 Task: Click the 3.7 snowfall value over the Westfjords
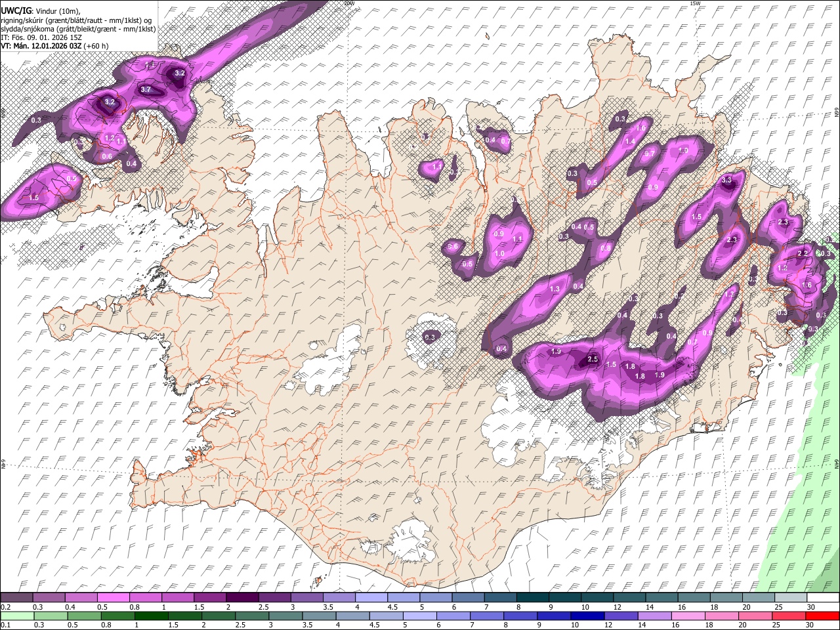click(146, 89)
